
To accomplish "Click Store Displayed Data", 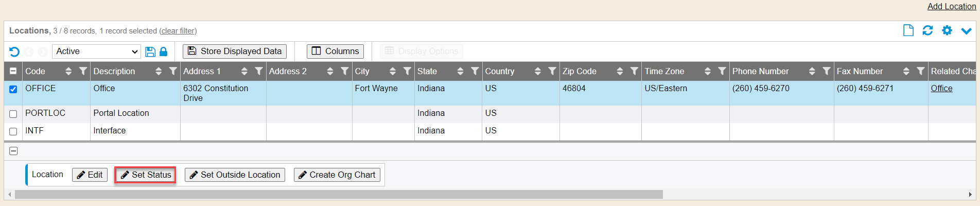I will point(235,51).
